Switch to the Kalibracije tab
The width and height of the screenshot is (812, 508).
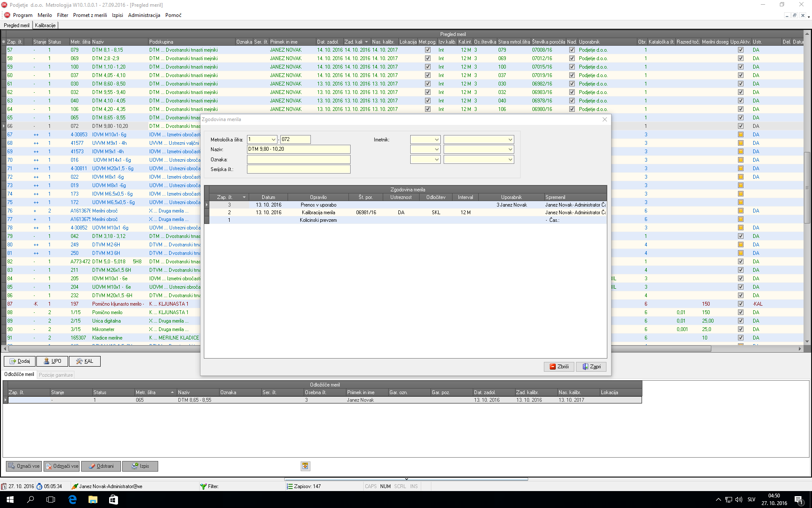(45, 25)
